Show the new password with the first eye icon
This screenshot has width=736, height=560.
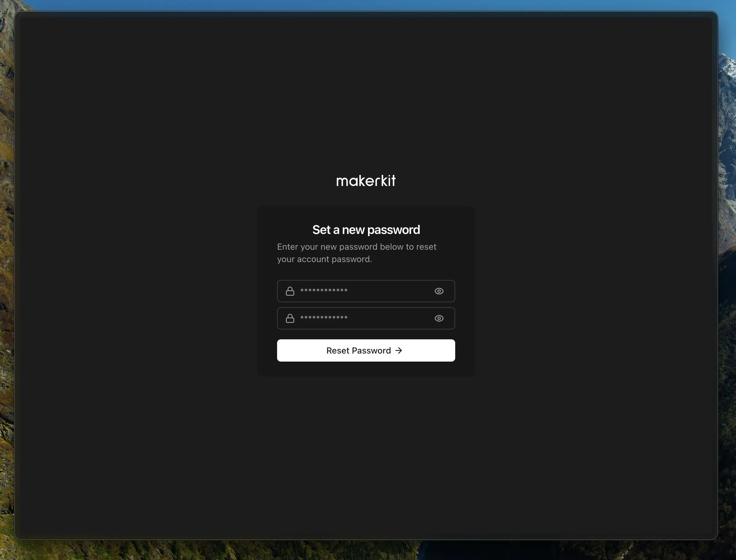point(439,291)
